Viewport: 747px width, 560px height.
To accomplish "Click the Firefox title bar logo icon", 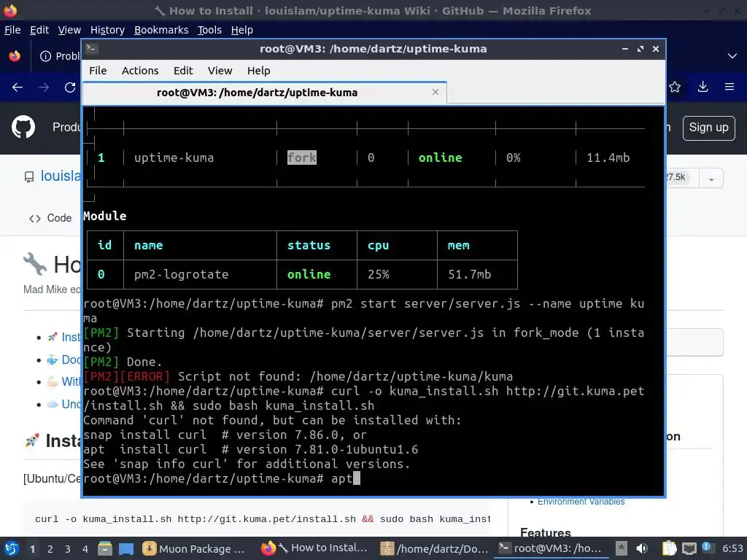I will tap(10, 10).
